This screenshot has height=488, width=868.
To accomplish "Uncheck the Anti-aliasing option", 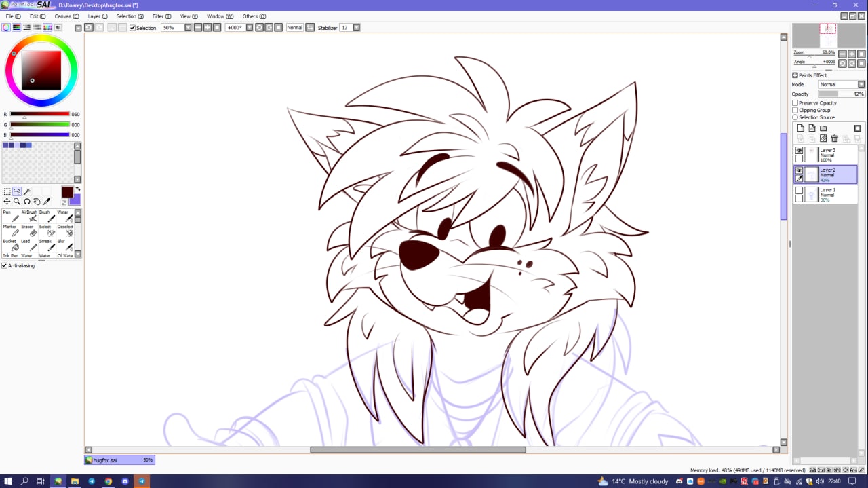I will [x=5, y=265].
